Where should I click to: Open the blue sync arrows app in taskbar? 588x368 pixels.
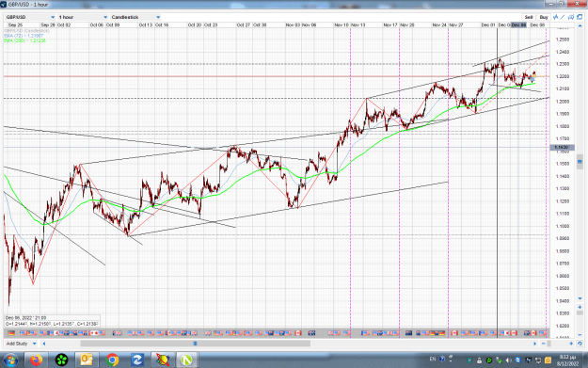(x=136, y=360)
